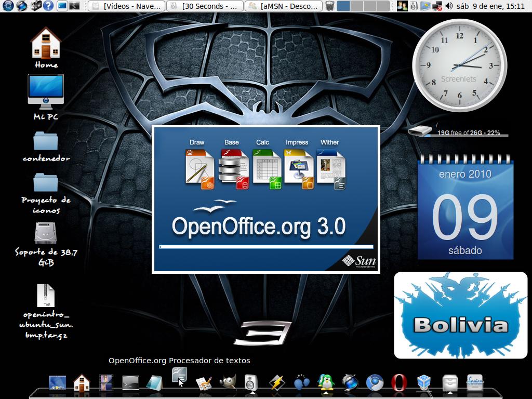532x399 pixels.
Task: Switch to the 30 Seconds window
Action: tap(205, 6)
